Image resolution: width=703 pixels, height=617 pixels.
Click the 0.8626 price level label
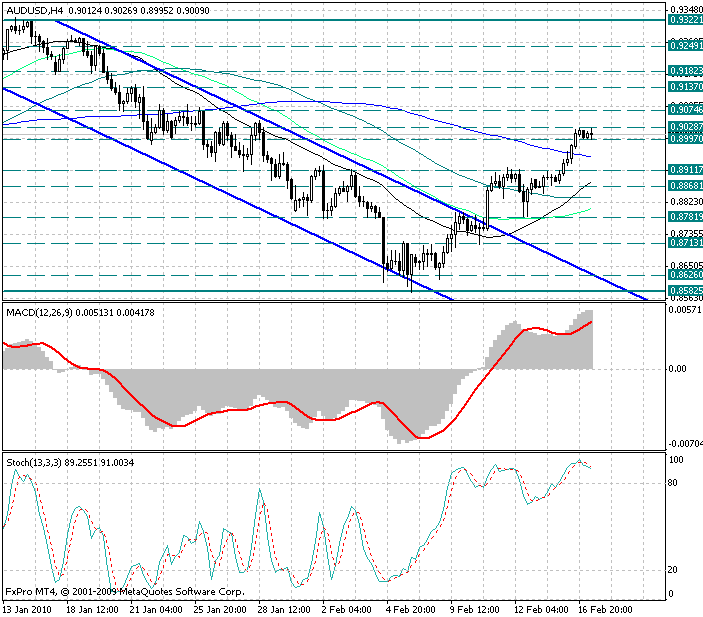(685, 274)
